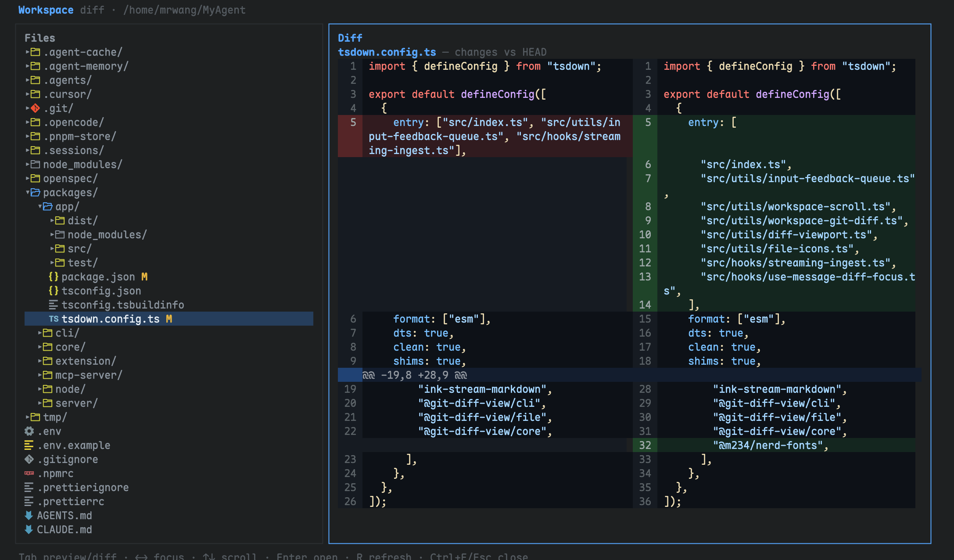
Task: Click the Files panel heading
Action: (40, 38)
